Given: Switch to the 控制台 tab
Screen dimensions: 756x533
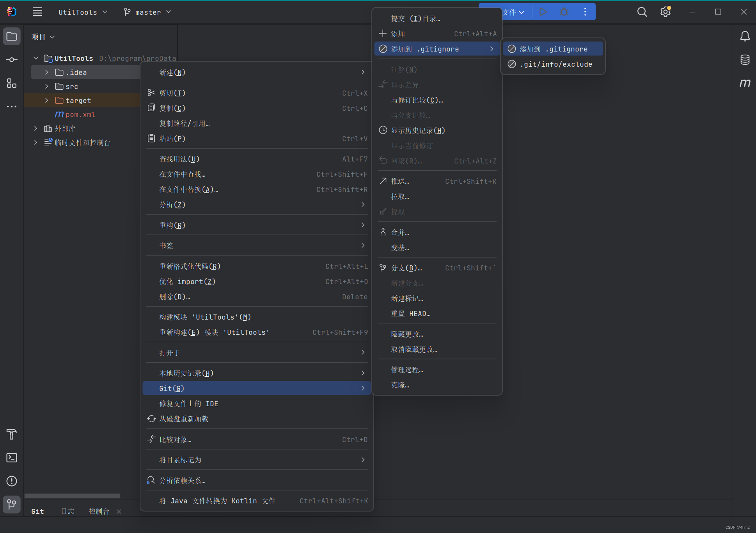Looking at the screenshot, I should [x=99, y=511].
